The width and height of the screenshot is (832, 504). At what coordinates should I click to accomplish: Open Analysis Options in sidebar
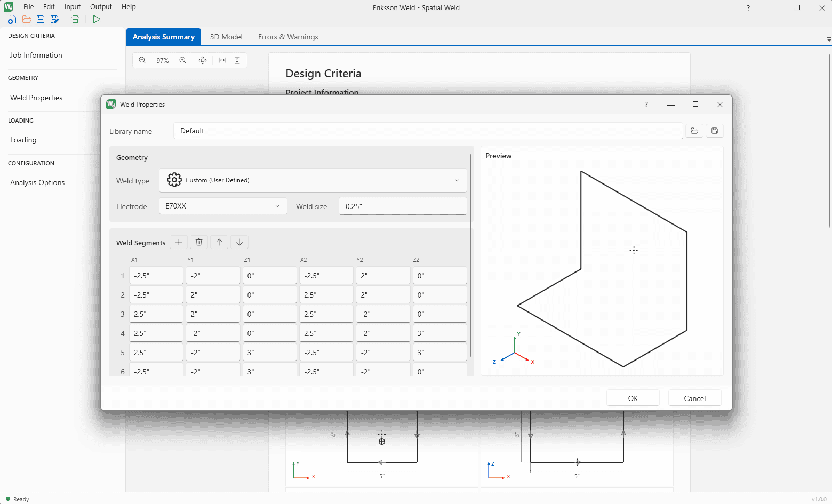pyautogui.click(x=37, y=182)
